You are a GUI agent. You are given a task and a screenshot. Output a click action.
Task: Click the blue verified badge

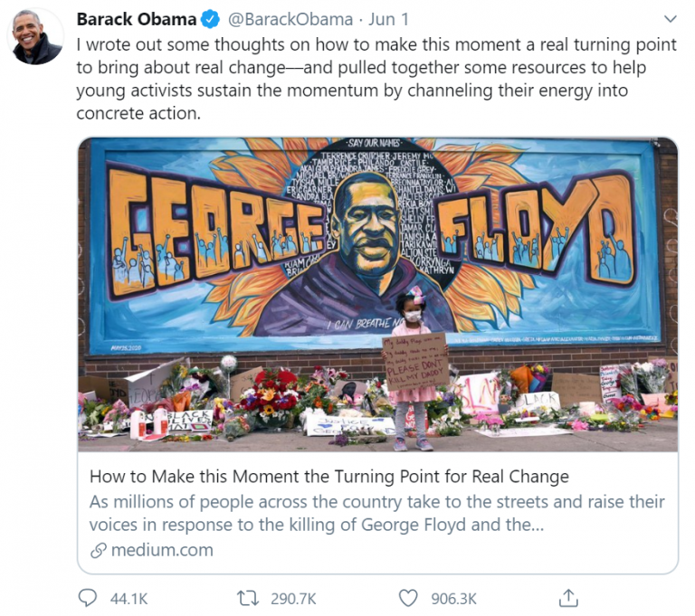click(211, 19)
